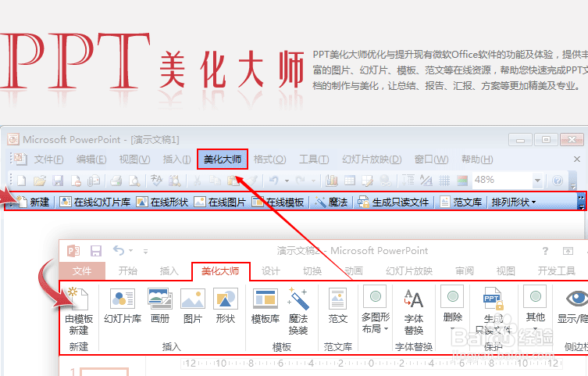Open the Redo history dropdown arrow
Viewport: 588px width, 376px height.
pyautogui.click(x=313, y=181)
